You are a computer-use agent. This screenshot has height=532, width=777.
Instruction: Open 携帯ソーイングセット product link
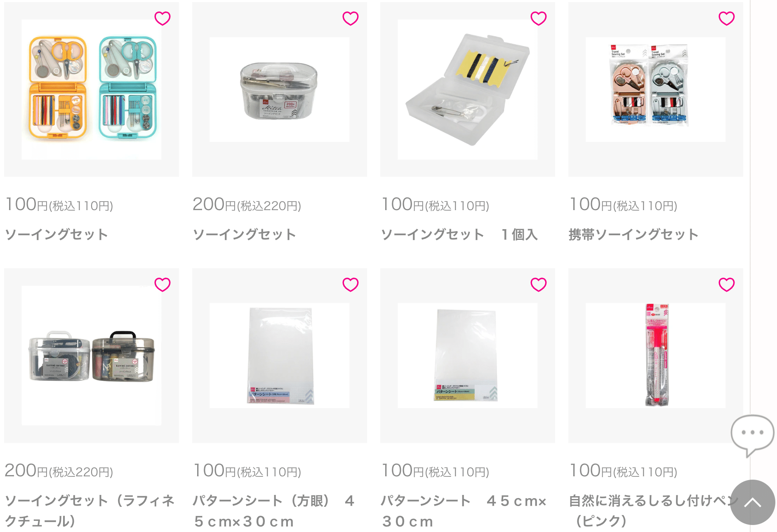coord(633,234)
